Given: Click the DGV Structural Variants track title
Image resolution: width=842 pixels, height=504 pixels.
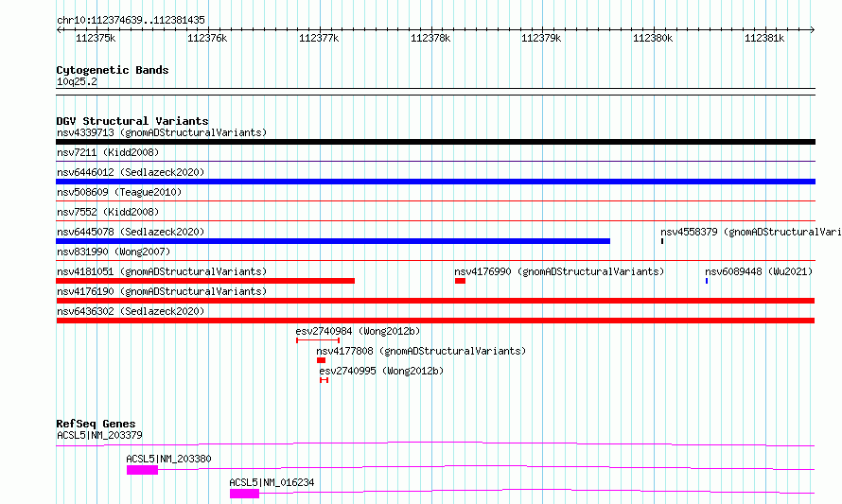Looking at the screenshot, I should [x=132, y=121].
